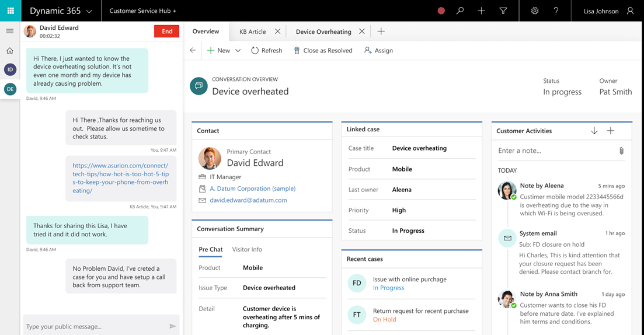The image size is (644, 335).
Task: Add a customer activity with plus icon
Action: tap(611, 131)
